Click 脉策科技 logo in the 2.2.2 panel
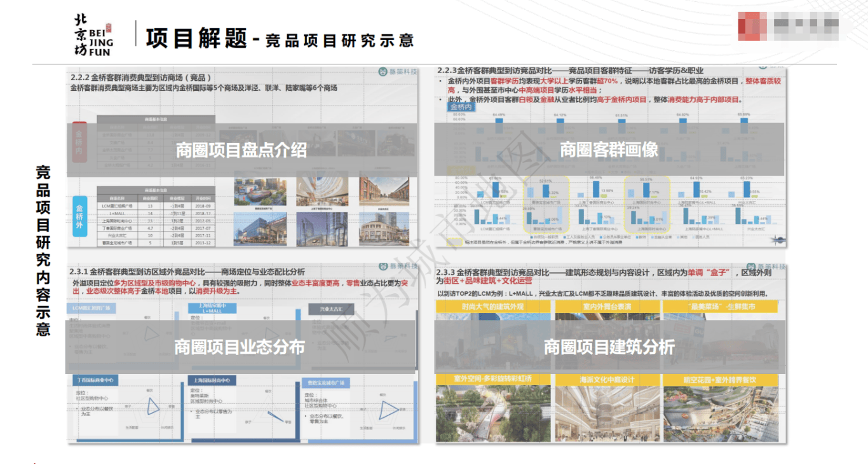868x465 pixels. coord(398,73)
